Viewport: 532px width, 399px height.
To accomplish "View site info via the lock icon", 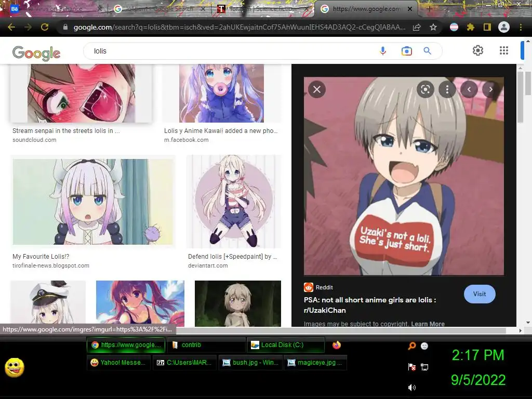I will pyautogui.click(x=65, y=27).
